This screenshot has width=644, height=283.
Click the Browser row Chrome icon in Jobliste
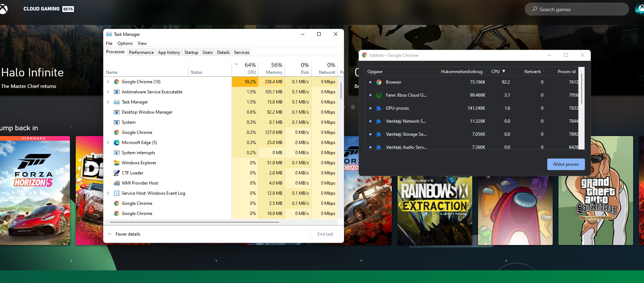pos(379,82)
